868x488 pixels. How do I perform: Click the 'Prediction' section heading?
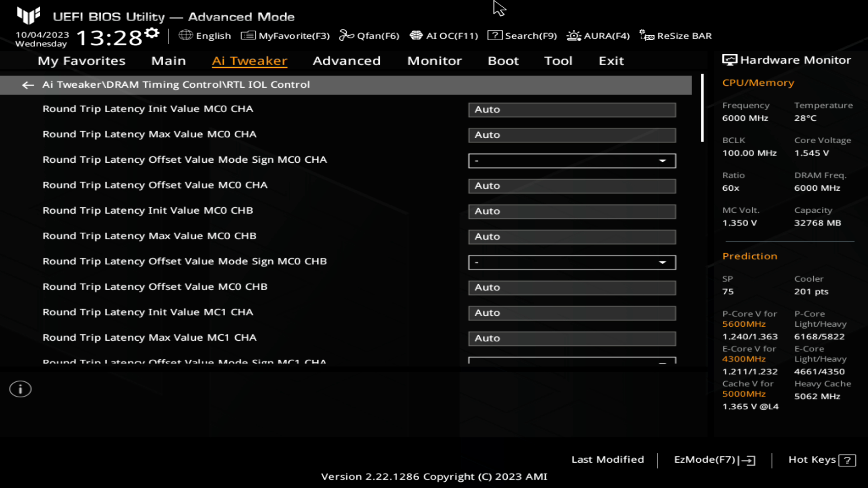point(750,256)
